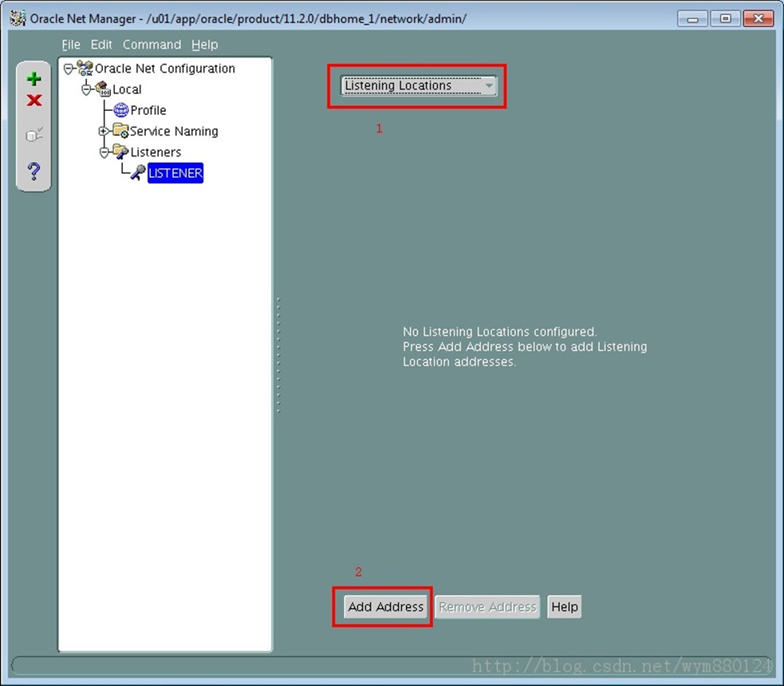Click the Profile globe icon
The image size is (784, 686).
(121, 109)
